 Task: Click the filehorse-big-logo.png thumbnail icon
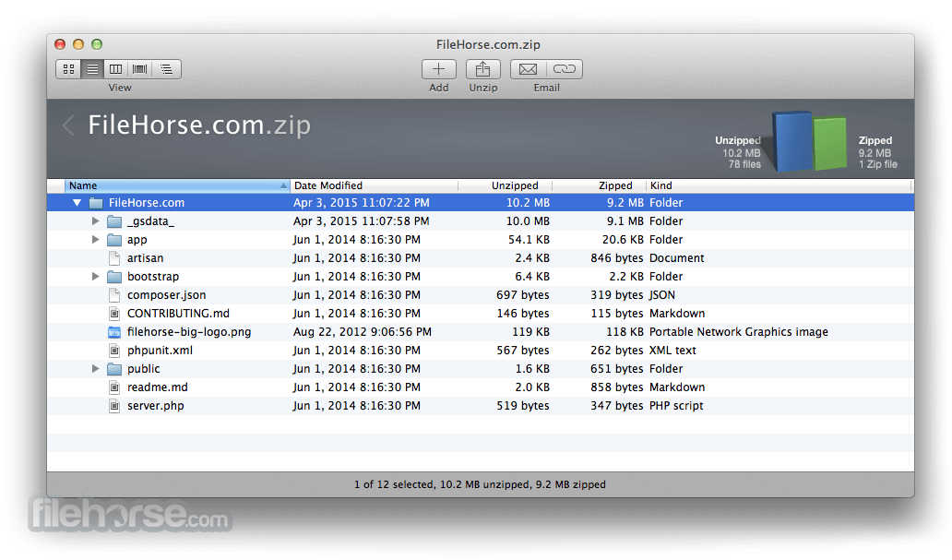pyautogui.click(x=114, y=332)
